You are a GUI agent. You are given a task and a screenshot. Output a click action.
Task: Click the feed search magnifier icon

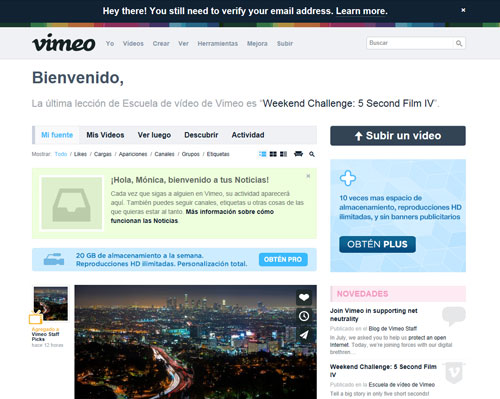(312, 154)
